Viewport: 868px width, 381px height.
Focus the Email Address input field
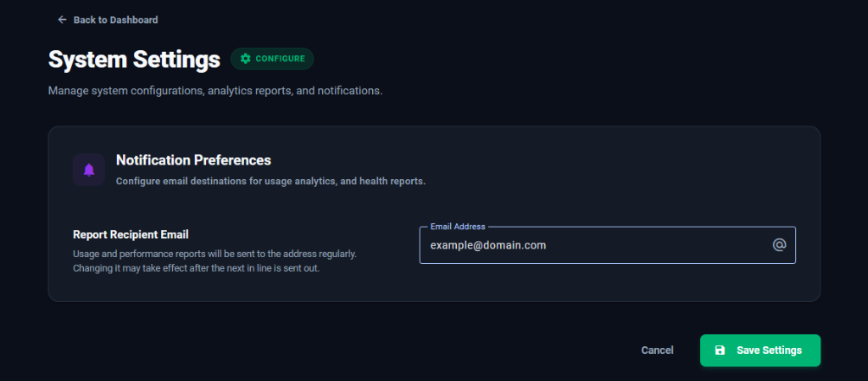click(x=607, y=244)
